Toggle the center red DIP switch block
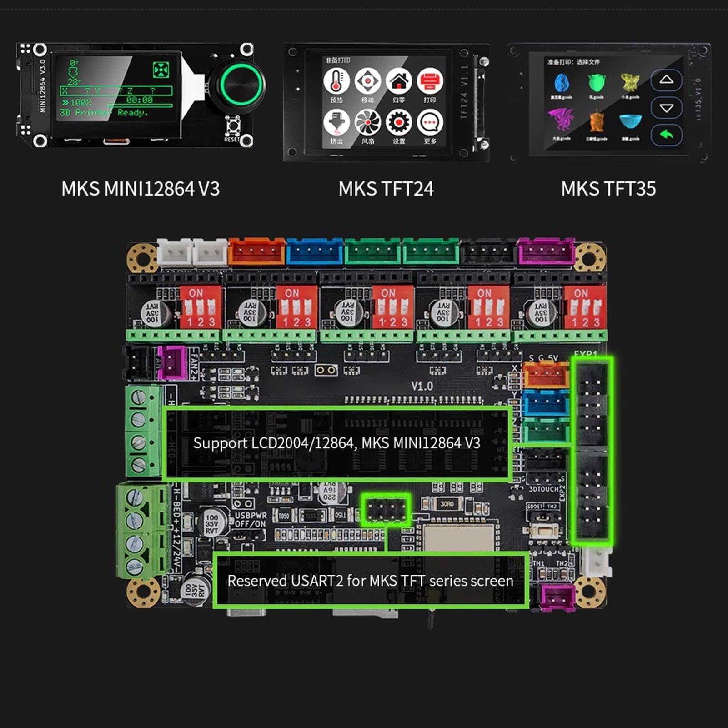This screenshot has height=728, width=728. pos(393,307)
